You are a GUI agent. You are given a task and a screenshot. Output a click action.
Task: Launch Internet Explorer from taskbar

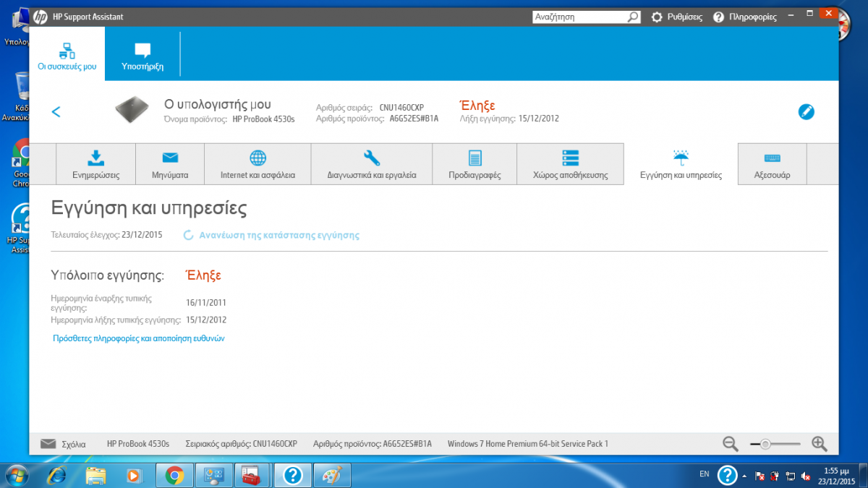(56, 475)
